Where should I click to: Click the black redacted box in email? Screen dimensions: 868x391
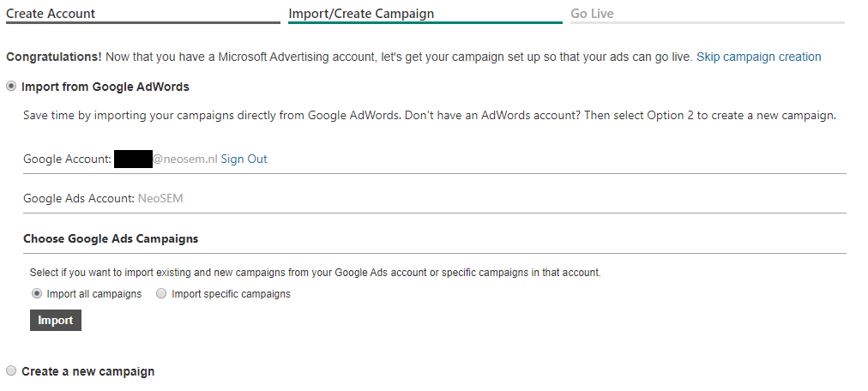pyautogui.click(x=133, y=159)
